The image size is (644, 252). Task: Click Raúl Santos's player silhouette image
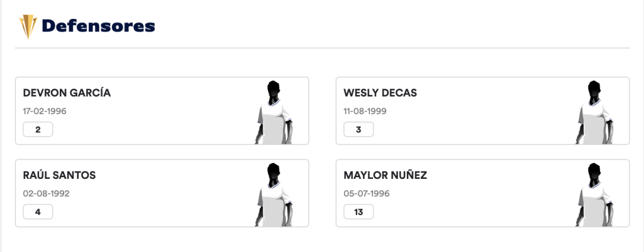click(274, 195)
